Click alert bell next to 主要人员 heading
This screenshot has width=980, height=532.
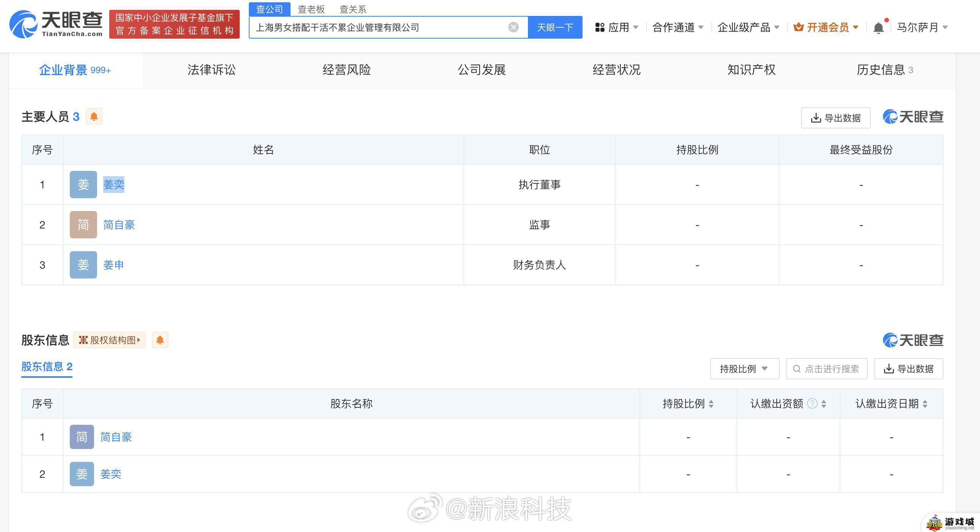tap(94, 116)
